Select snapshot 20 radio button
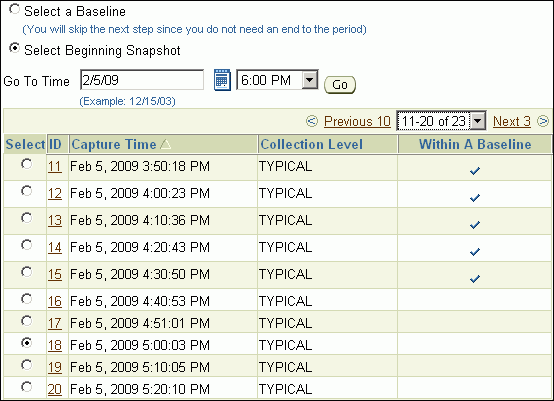This screenshot has height=401, width=554. click(26, 387)
